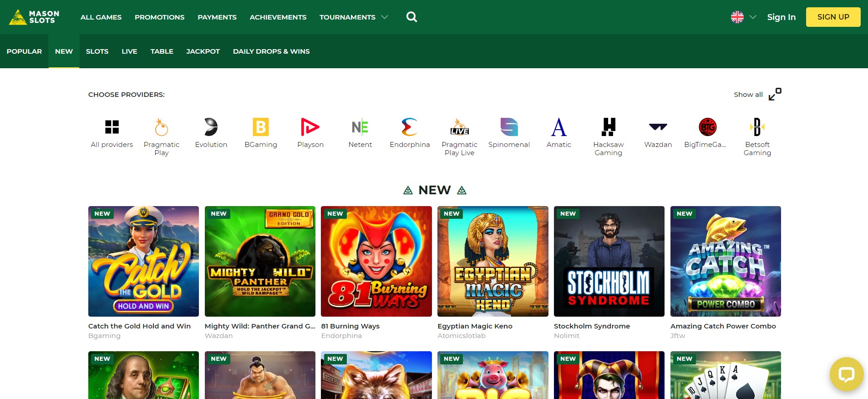
Task: Select the All providers grid icon
Action: click(x=112, y=127)
